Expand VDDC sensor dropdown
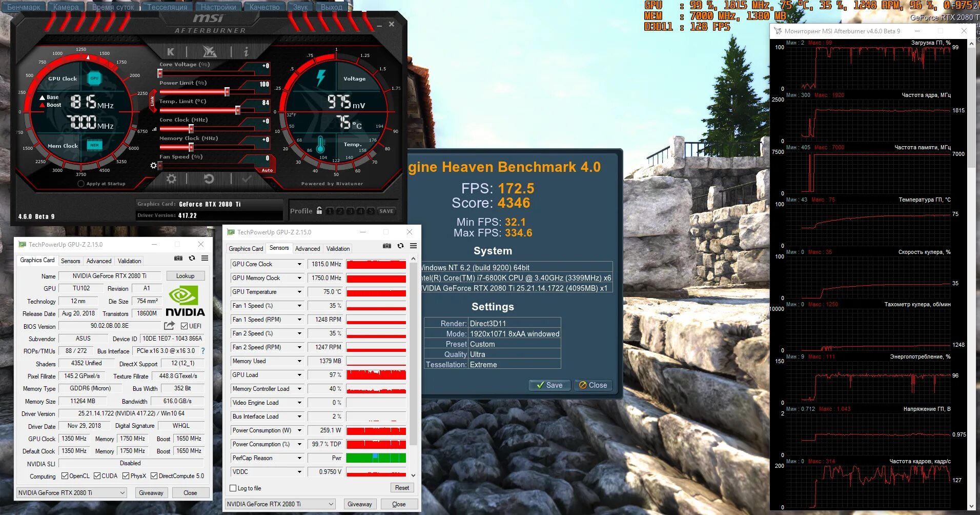Image resolution: width=980 pixels, height=515 pixels. click(x=299, y=472)
